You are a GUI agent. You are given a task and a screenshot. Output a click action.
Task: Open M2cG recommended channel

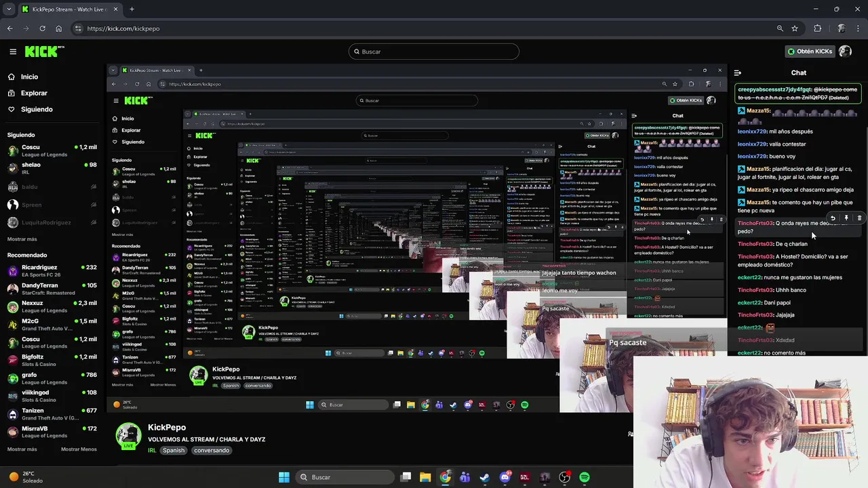[52, 325]
